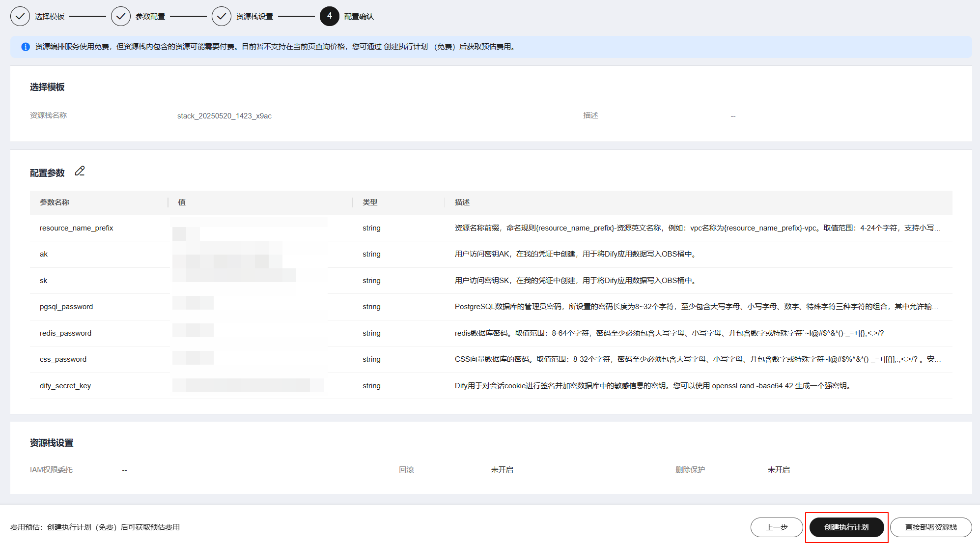Click the 资源栈设置 step checkmark circle
Viewport: 980px width, 547px height.
point(222,16)
